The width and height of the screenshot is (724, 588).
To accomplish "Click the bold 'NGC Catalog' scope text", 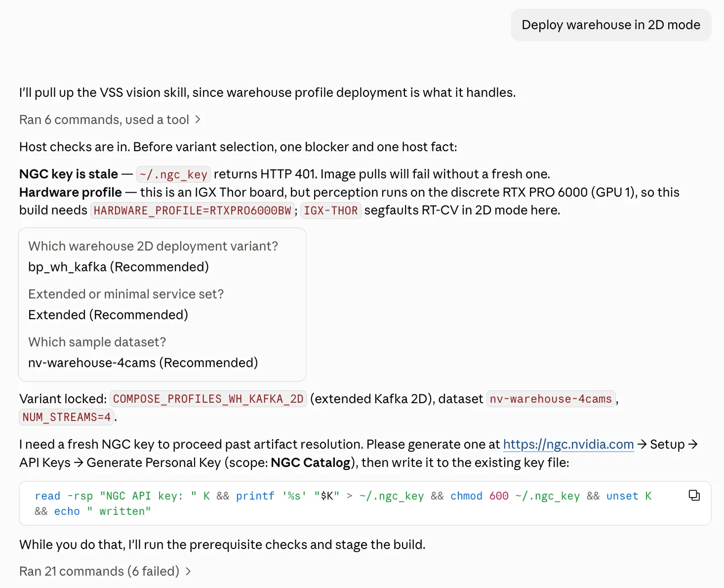I will [x=311, y=462].
